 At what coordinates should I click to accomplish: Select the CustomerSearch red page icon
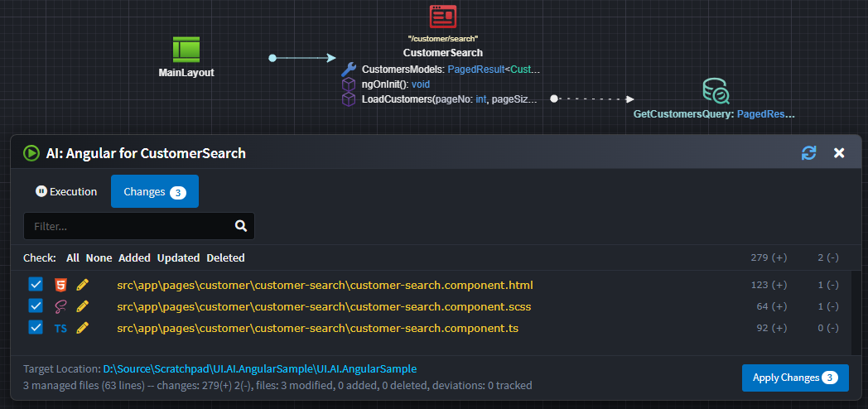(442, 17)
